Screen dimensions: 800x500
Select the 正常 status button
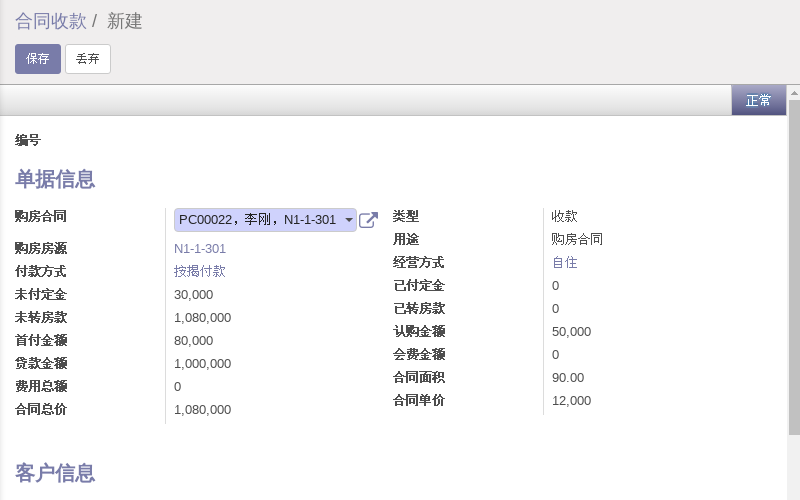click(758, 101)
